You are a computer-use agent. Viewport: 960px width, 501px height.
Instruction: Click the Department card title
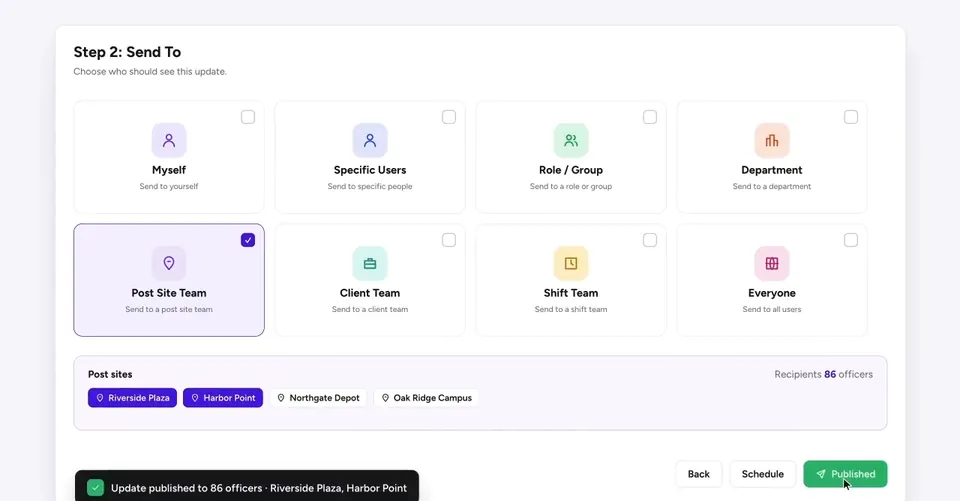(771, 170)
